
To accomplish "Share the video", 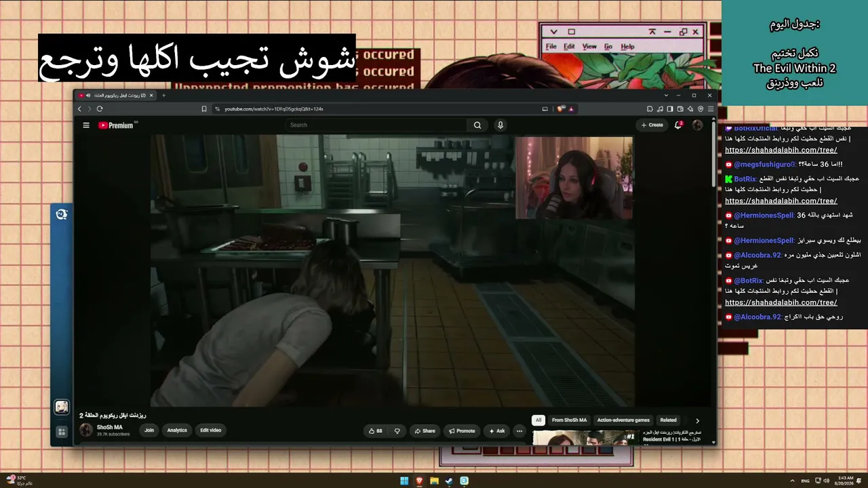I will 425,431.
